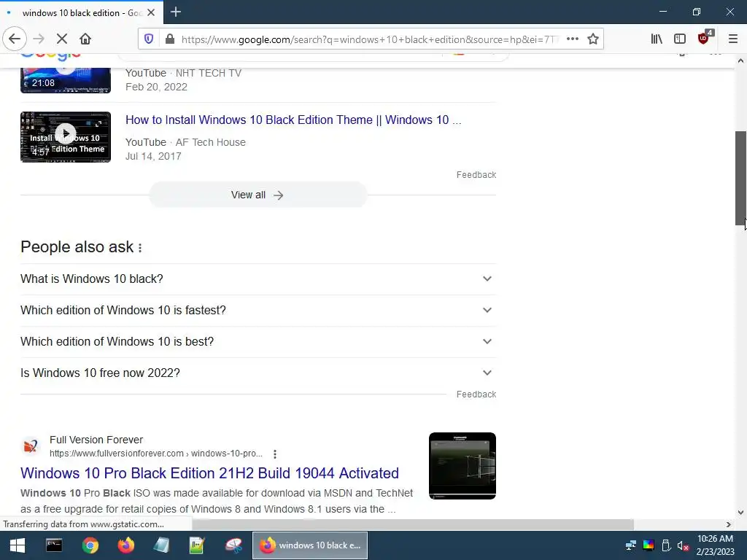
Task: Open the clock showing 10:26 AM
Action: click(715, 545)
